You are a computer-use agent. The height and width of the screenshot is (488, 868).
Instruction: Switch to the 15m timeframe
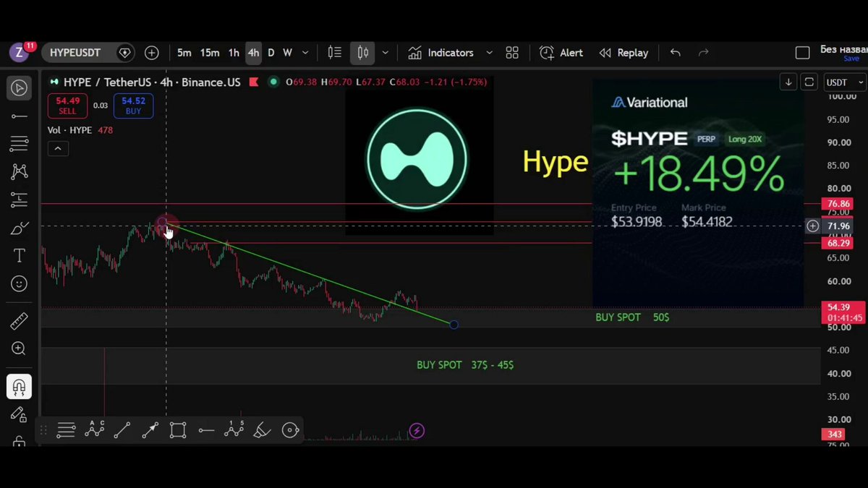pyautogui.click(x=210, y=53)
